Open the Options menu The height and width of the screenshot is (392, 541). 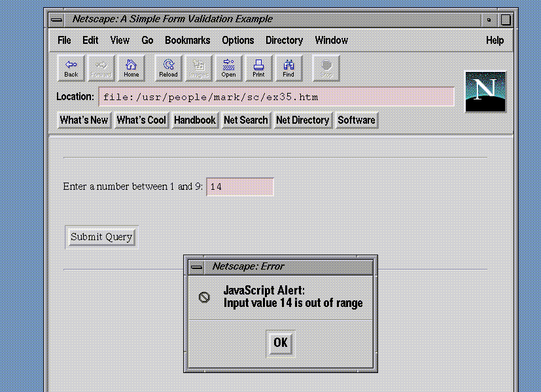237,41
